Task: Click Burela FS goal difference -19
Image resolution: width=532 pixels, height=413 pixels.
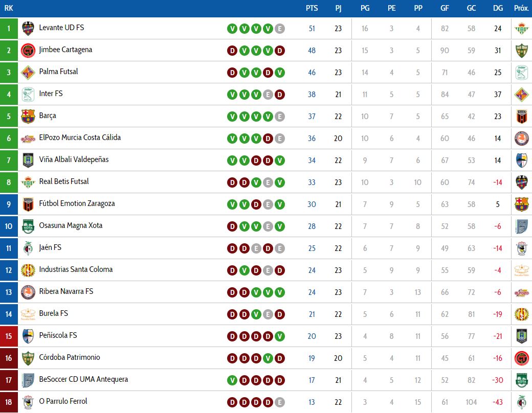Action: [498, 314]
